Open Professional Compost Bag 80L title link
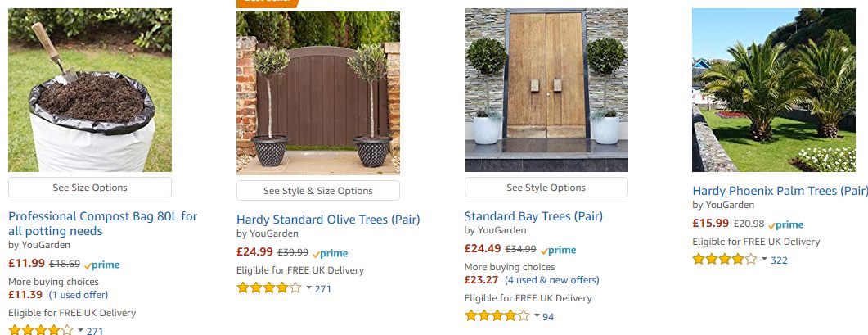The image size is (868, 335). (x=102, y=224)
